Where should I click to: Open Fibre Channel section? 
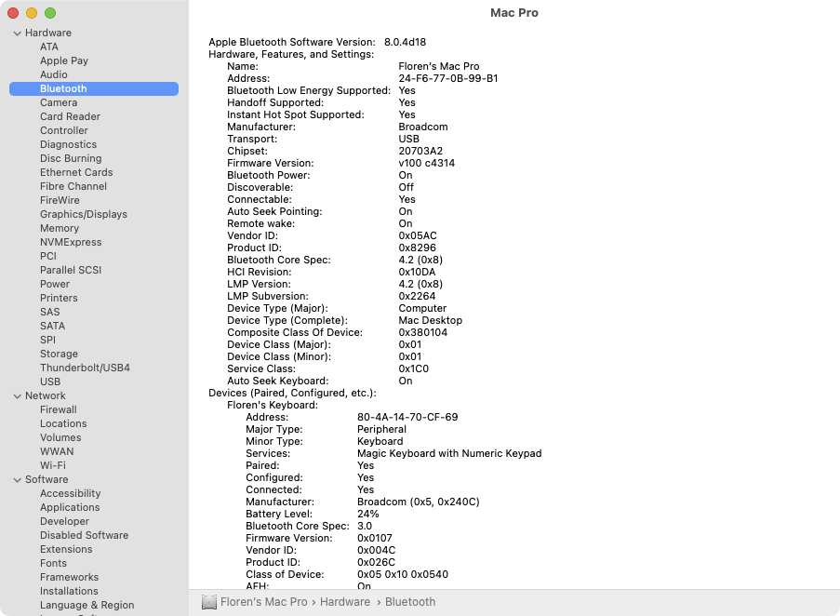73,186
